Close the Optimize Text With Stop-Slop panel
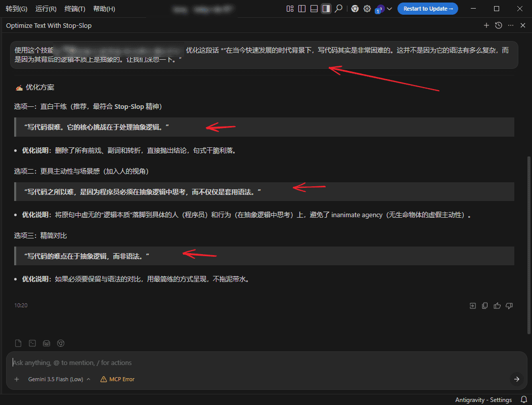532x405 pixels. [523, 25]
